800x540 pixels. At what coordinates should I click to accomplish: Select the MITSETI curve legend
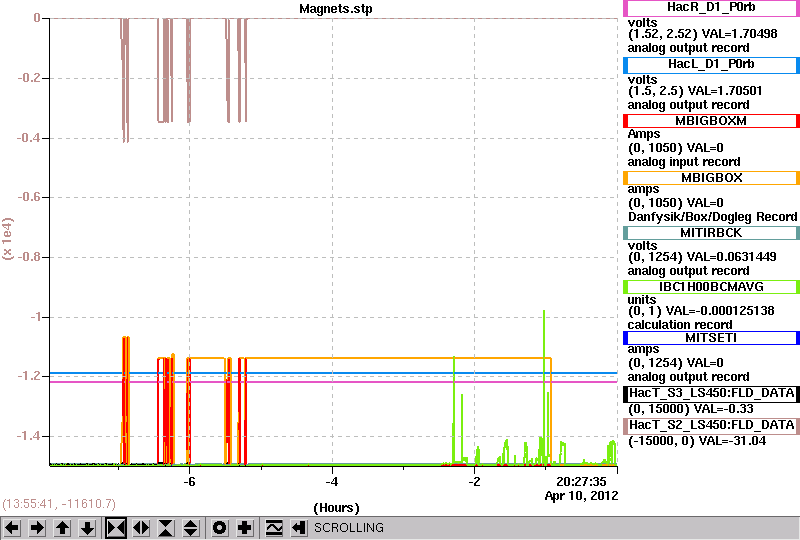click(711, 338)
